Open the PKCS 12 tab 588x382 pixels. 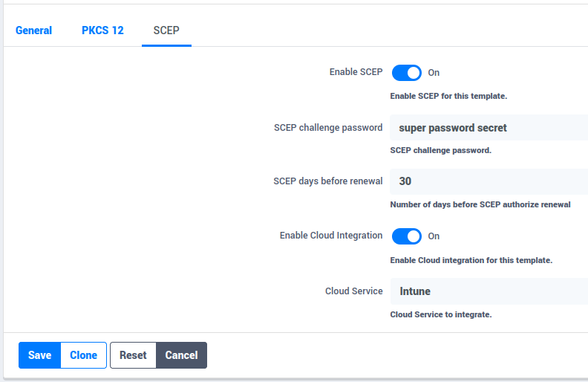point(102,30)
